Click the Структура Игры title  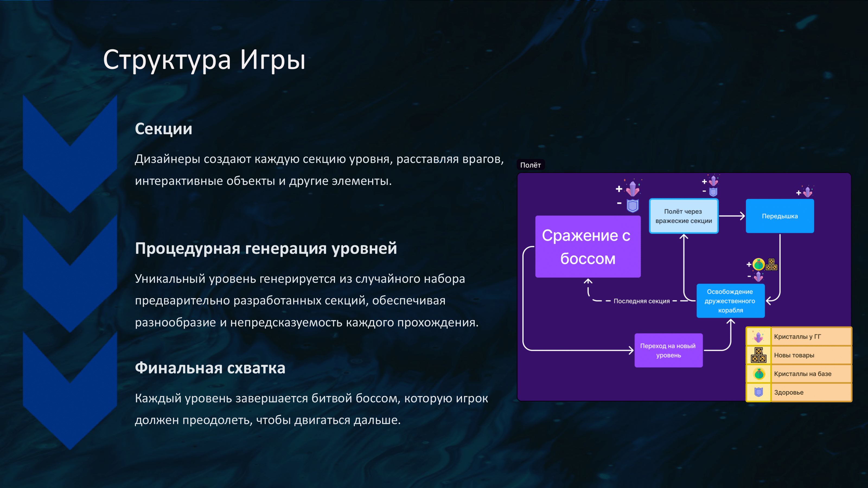(x=204, y=60)
